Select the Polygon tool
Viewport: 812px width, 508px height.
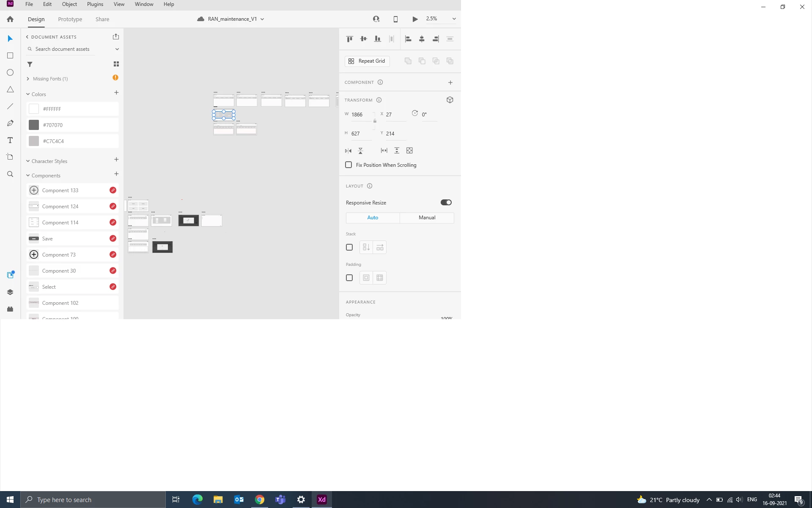tap(10, 89)
